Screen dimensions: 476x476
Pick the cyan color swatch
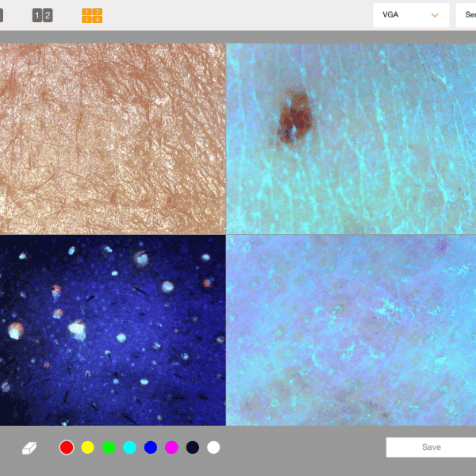129,447
